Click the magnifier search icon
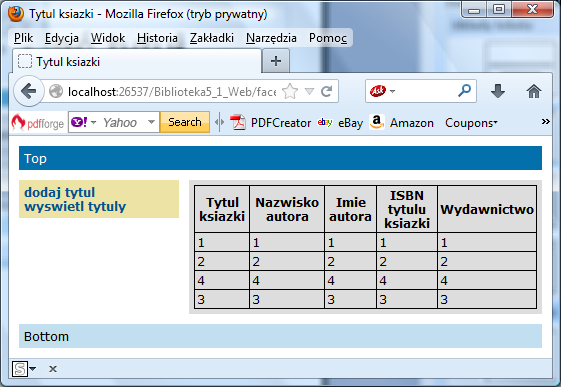This screenshot has height=387, width=561. tap(464, 91)
